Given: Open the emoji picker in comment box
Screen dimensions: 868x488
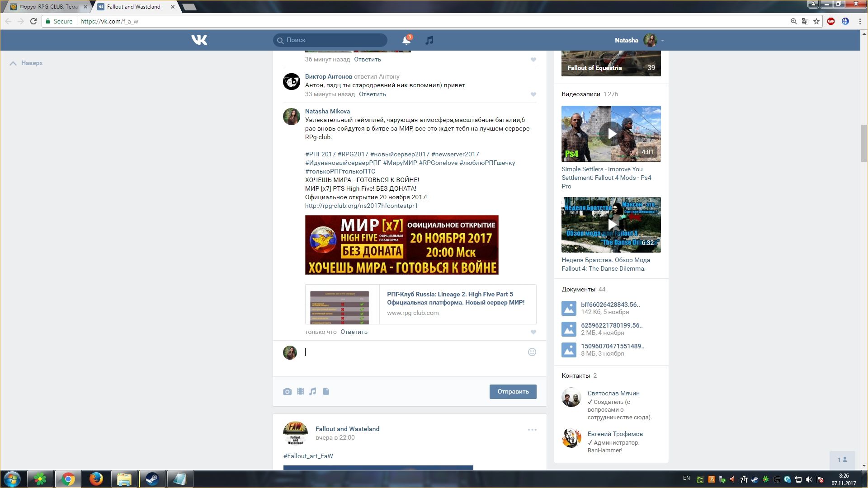Looking at the screenshot, I should pyautogui.click(x=532, y=352).
